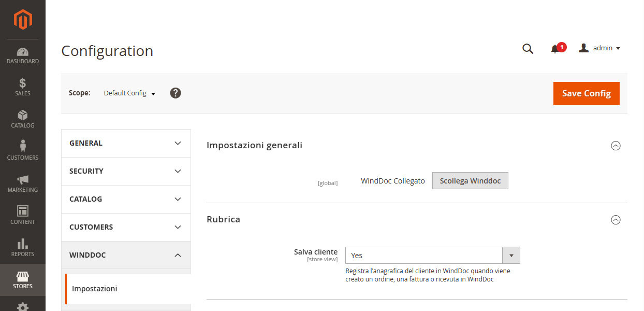This screenshot has width=644, height=311.
Task: Expand the CUSTOMERS configuration section
Action: [126, 227]
